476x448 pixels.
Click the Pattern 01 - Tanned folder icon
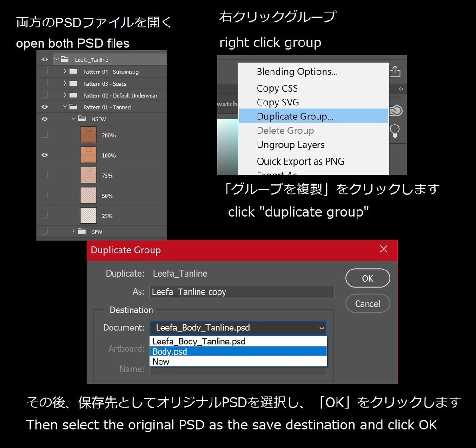click(73, 107)
